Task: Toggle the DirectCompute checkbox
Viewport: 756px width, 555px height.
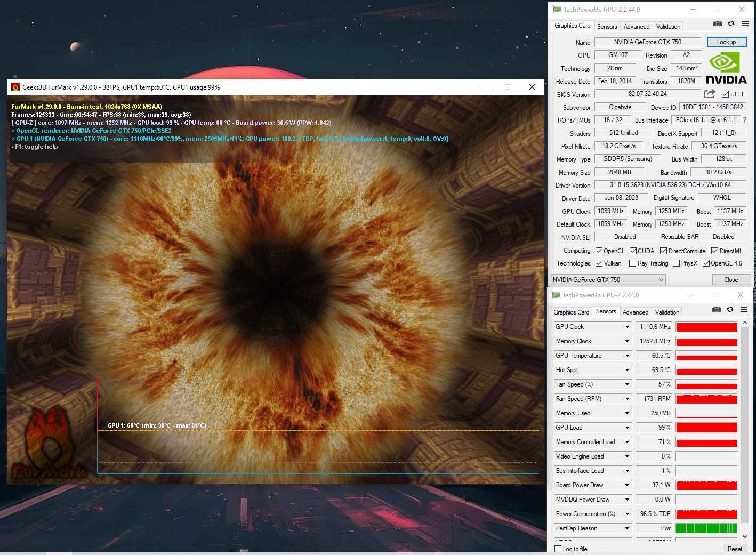Action: coord(663,251)
